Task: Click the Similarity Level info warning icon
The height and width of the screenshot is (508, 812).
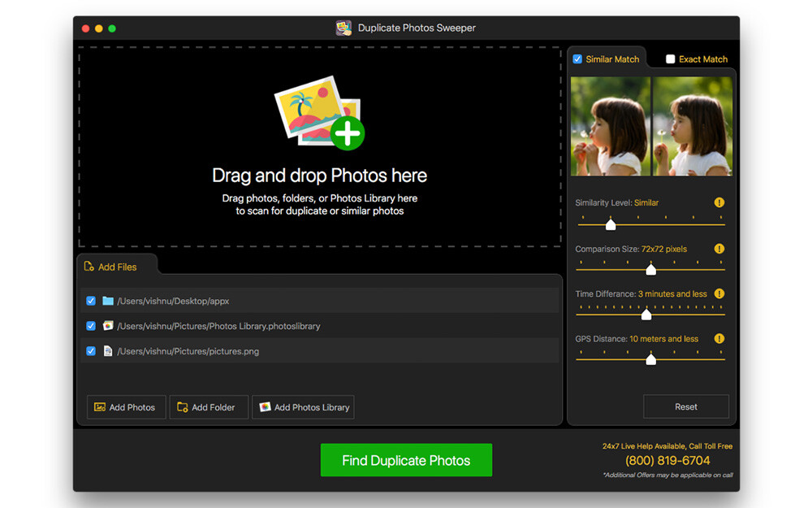Action: (x=719, y=202)
